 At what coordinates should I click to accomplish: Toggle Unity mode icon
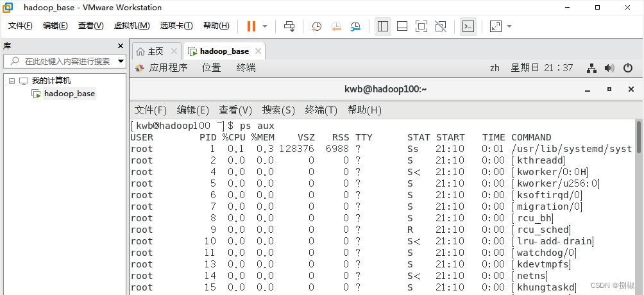coord(441,26)
